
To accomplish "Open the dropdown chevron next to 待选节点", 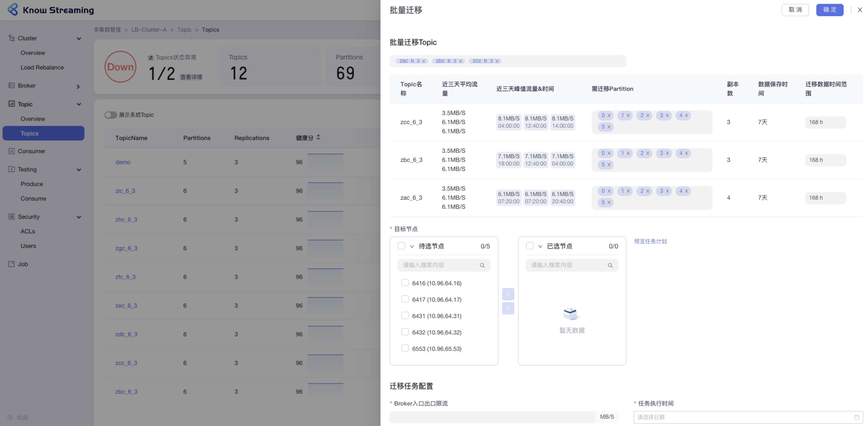I will pyautogui.click(x=411, y=247).
